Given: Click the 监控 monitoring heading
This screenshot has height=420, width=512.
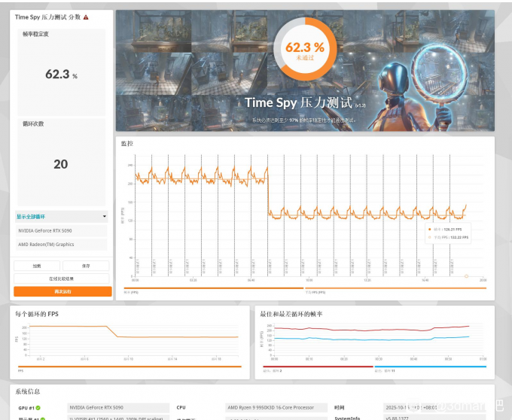Looking at the screenshot, I should pyautogui.click(x=127, y=143).
